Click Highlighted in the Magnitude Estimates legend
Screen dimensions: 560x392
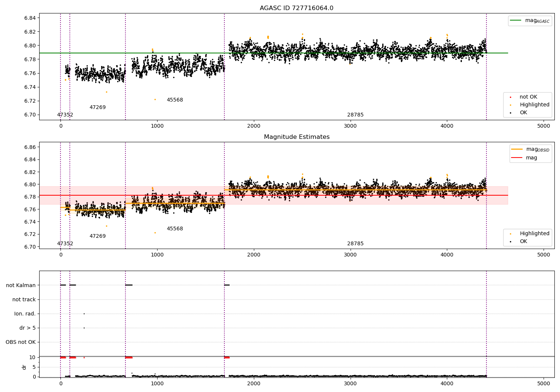pos(530,234)
